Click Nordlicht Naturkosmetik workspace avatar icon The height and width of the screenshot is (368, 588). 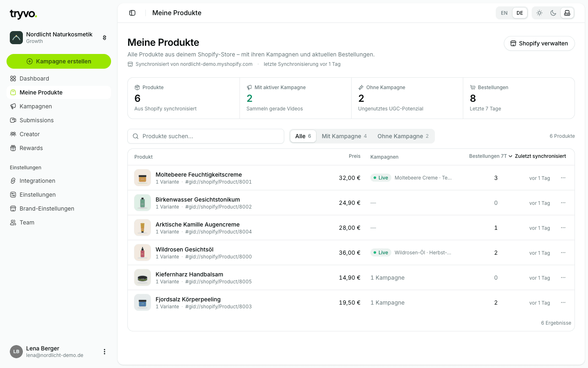coord(16,38)
